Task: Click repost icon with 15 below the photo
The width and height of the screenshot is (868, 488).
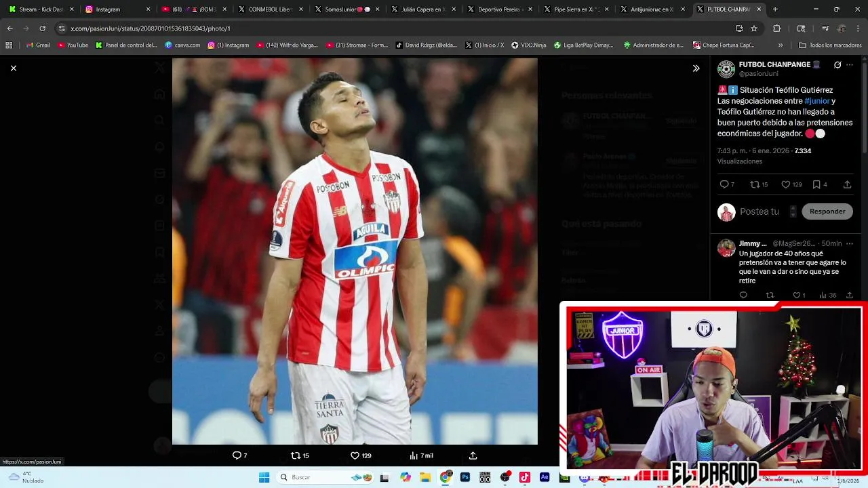Action: coord(300,455)
